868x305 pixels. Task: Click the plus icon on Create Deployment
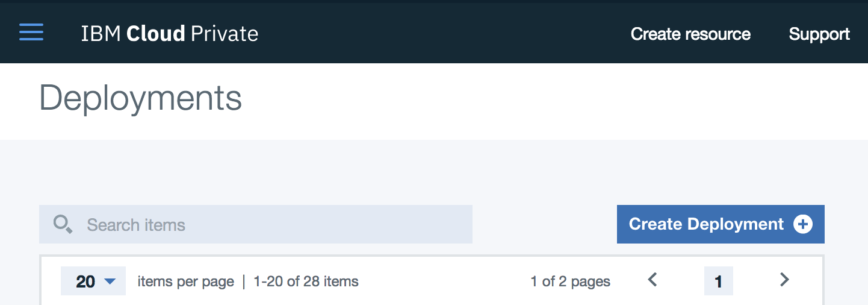click(803, 224)
